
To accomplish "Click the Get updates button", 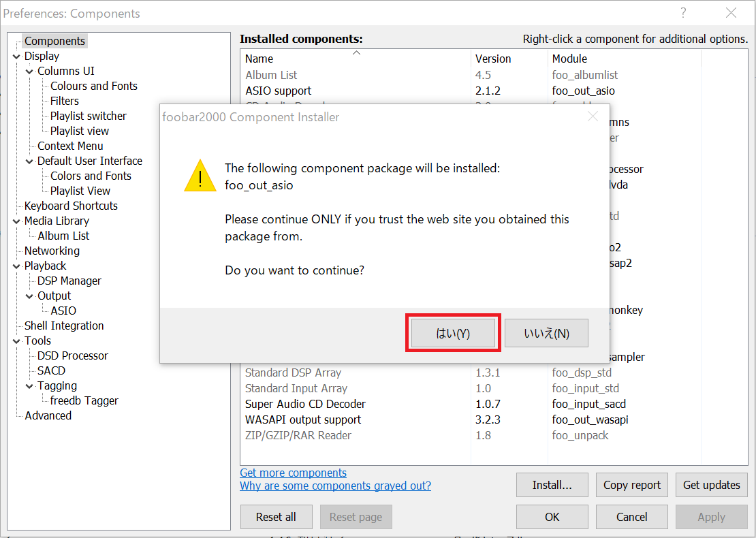I will (x=712, y=485).
